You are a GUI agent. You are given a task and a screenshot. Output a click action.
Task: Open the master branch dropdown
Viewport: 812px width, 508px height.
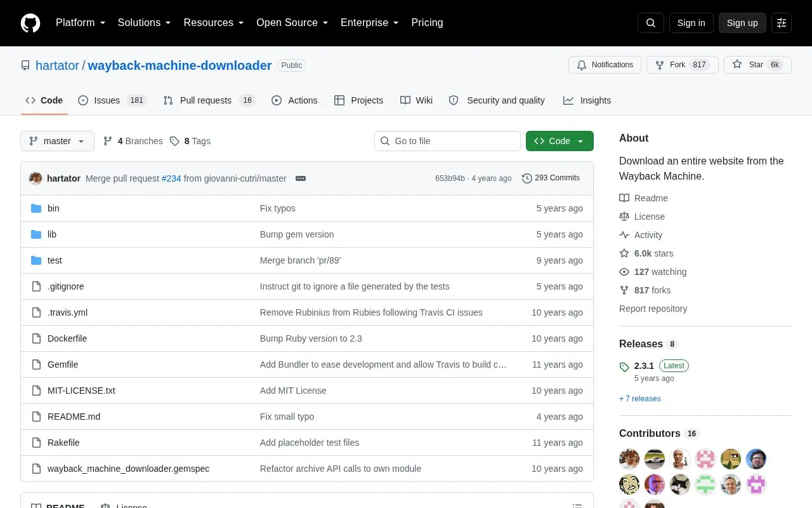pos(57,141)
